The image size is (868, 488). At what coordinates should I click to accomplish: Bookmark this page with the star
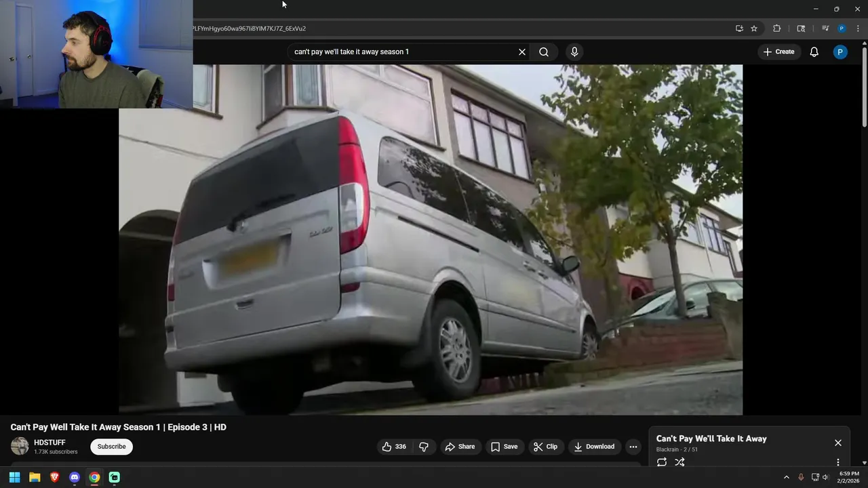click(x=754, y=28)
